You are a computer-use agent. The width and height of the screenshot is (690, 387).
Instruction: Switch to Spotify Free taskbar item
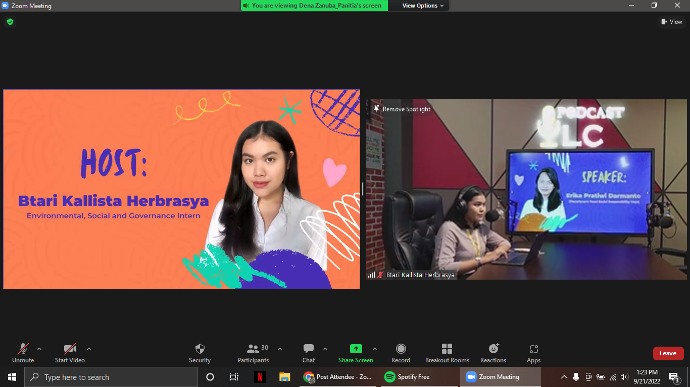pos(407,377)
